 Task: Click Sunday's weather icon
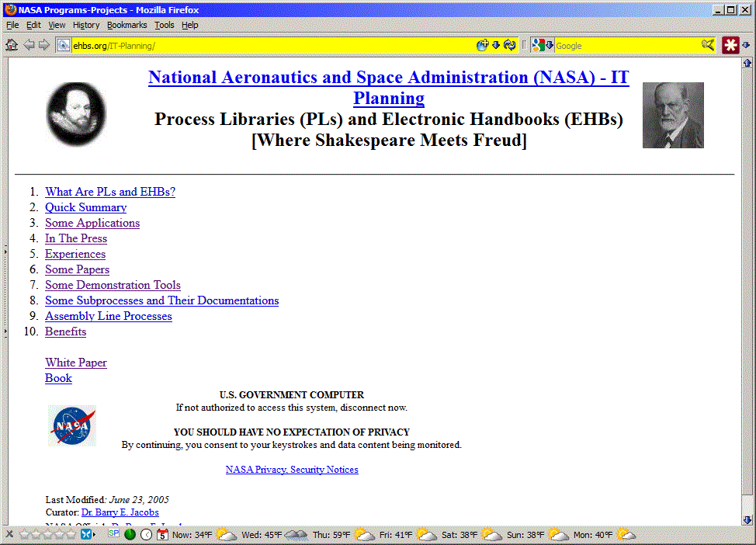tap(558, 534)
